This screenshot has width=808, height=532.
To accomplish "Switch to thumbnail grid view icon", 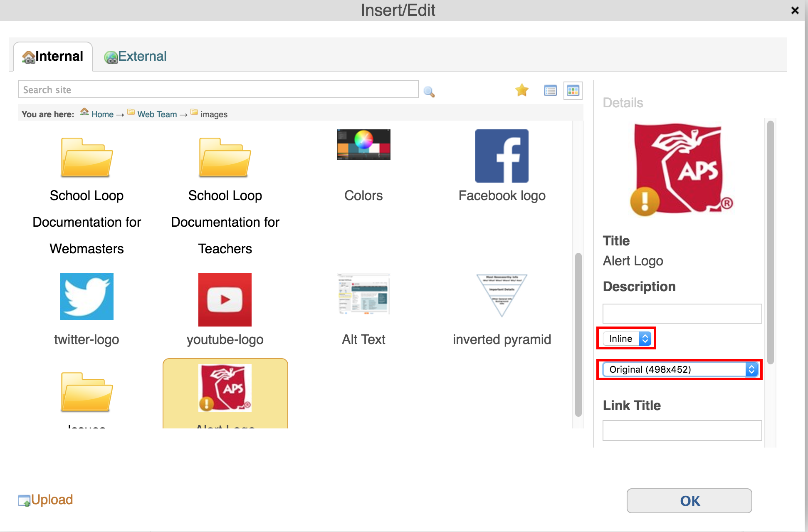I will coord(573,90).
